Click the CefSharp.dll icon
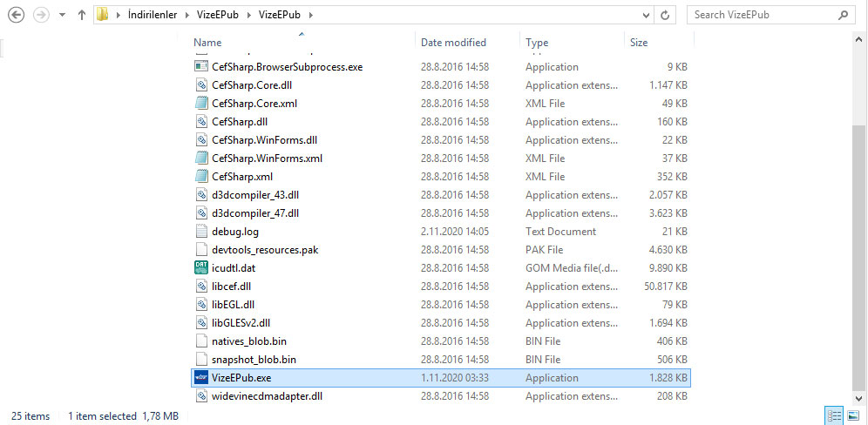Viewport: 868px width, 425px height. click(201, 121)
